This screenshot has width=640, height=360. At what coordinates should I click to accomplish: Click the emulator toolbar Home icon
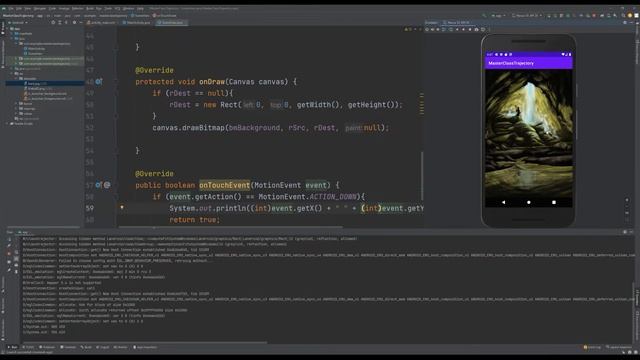coord(463,29)
